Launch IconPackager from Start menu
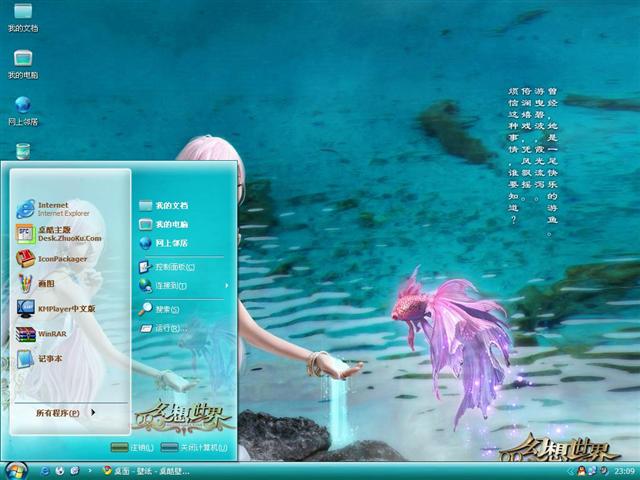The image size is (640, 480). [x=51, y=259]
